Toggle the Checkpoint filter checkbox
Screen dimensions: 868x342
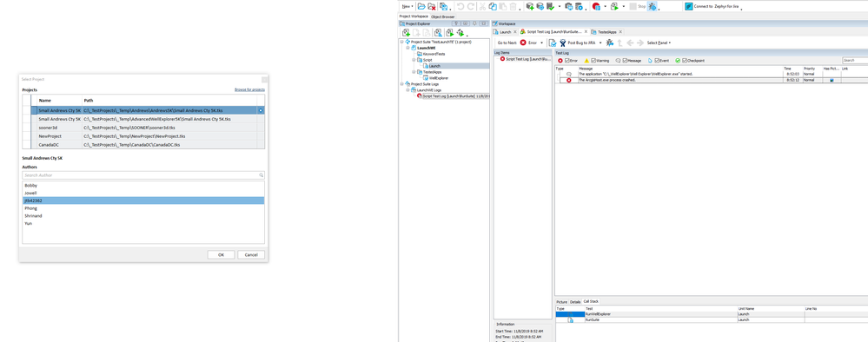pos(685,60)
